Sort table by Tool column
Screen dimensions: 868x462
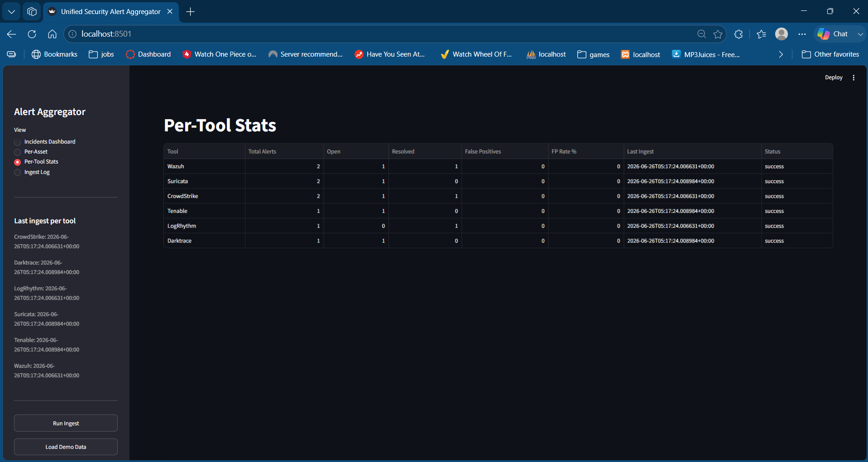pyautogui.click(x=204, y=151)
